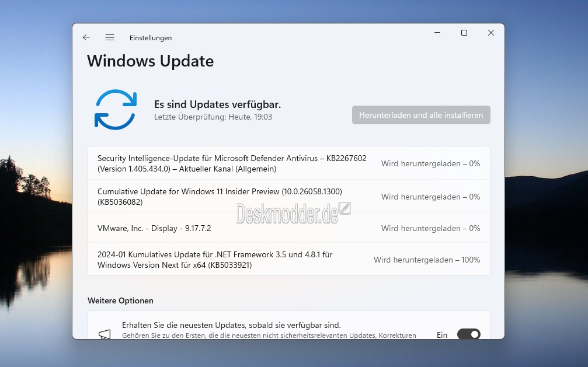Toggle off receiving the newest updates switch
Image resolution: width=588 pixels, height=367 pixels.
(468, 334)
